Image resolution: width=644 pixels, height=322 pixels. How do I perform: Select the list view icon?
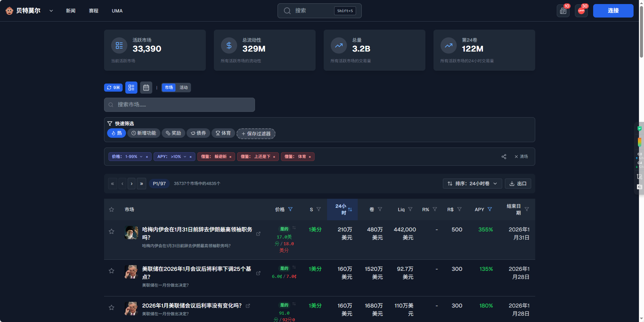(131, 88)
